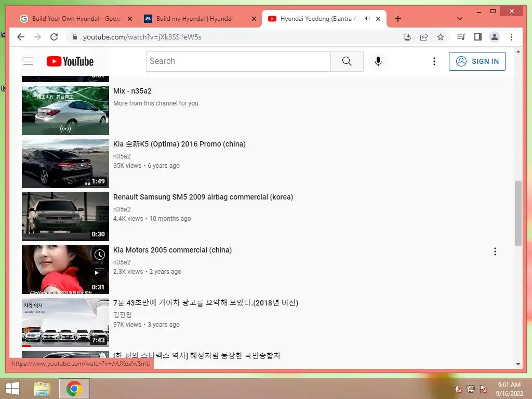Screen dimensions: 532x399
Task: View site information lock icon
Action: (75, 37)
